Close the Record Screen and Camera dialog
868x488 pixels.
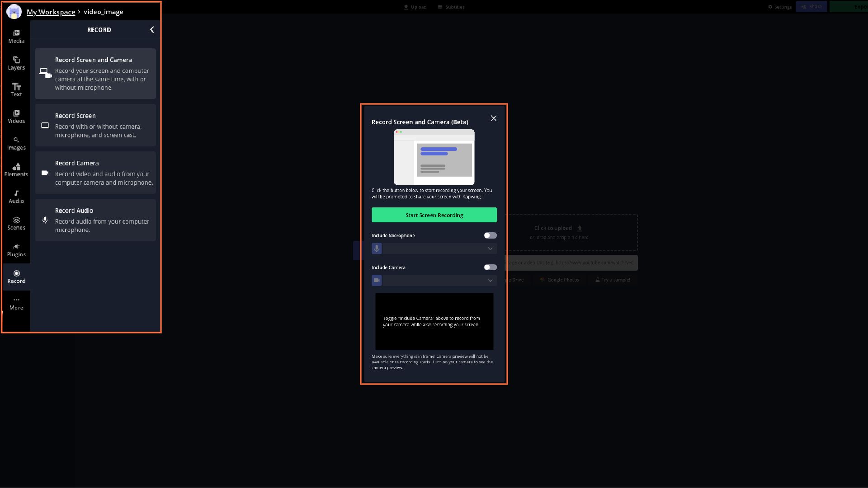493,118
